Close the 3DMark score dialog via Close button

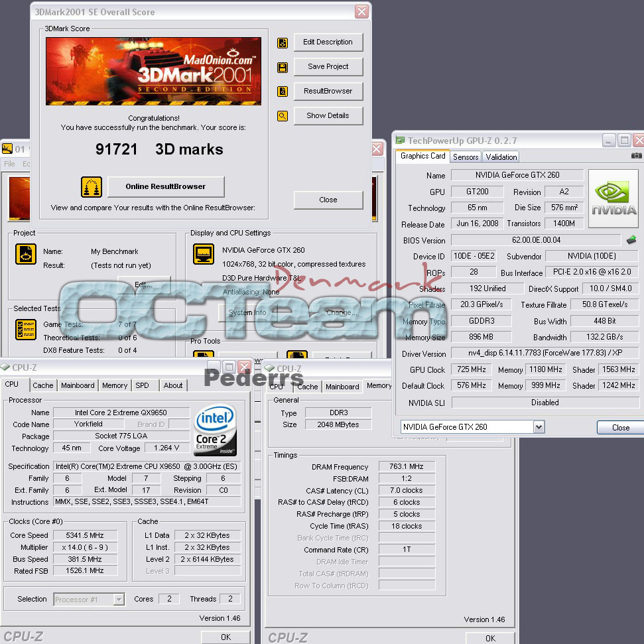(x=328, y=200)
